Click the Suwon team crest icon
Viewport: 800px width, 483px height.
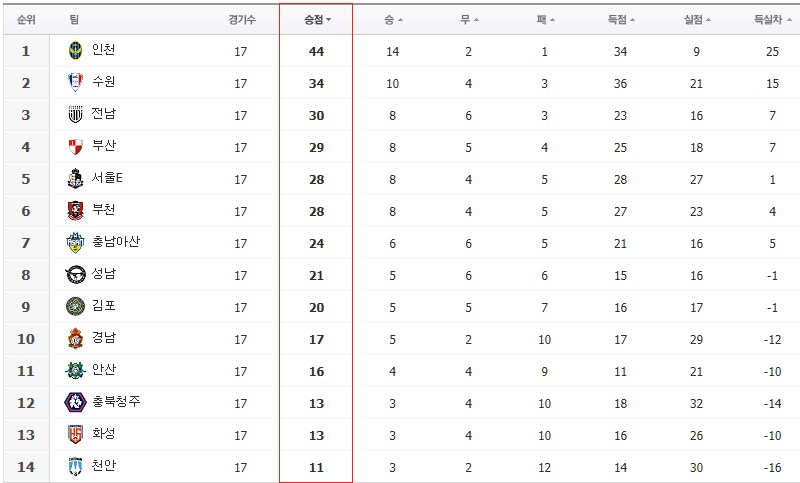coord(76,82)
